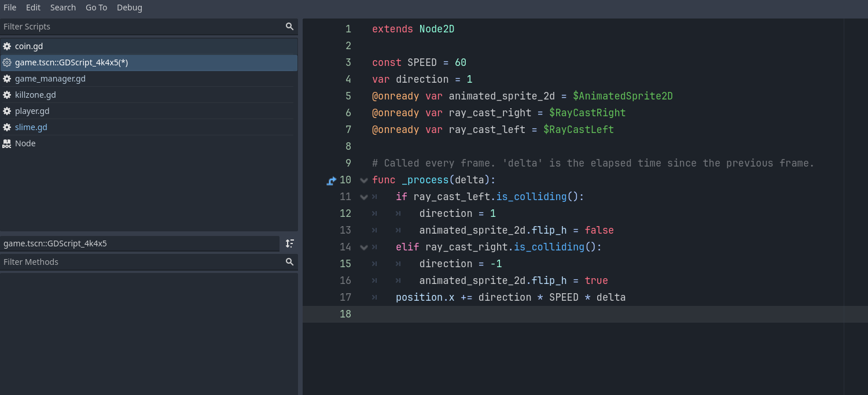Open the Go To menu
The height and width of the screenshot is (395, 868).
coord(96,8)
